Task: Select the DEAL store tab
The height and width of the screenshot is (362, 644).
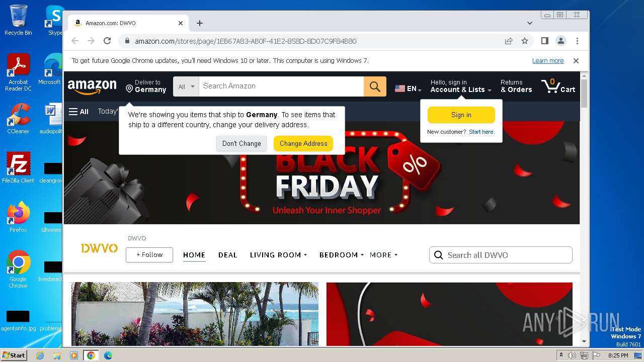Action: [227, 255]
